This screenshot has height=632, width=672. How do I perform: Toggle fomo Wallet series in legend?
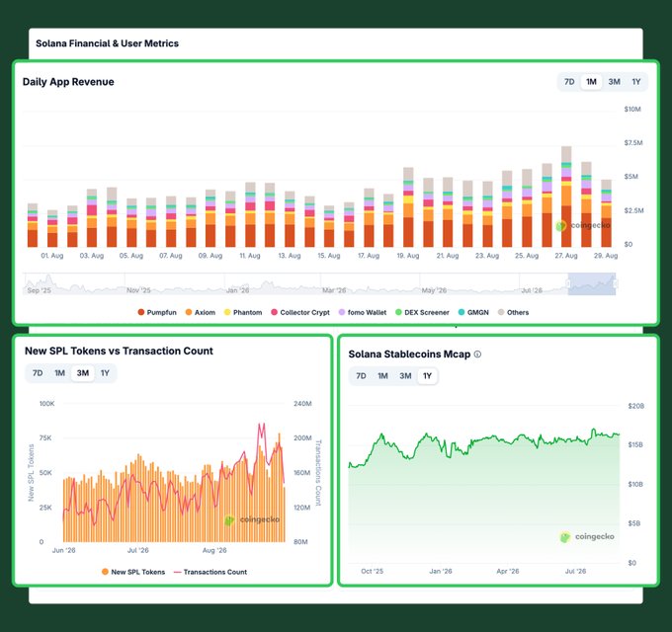363,312
